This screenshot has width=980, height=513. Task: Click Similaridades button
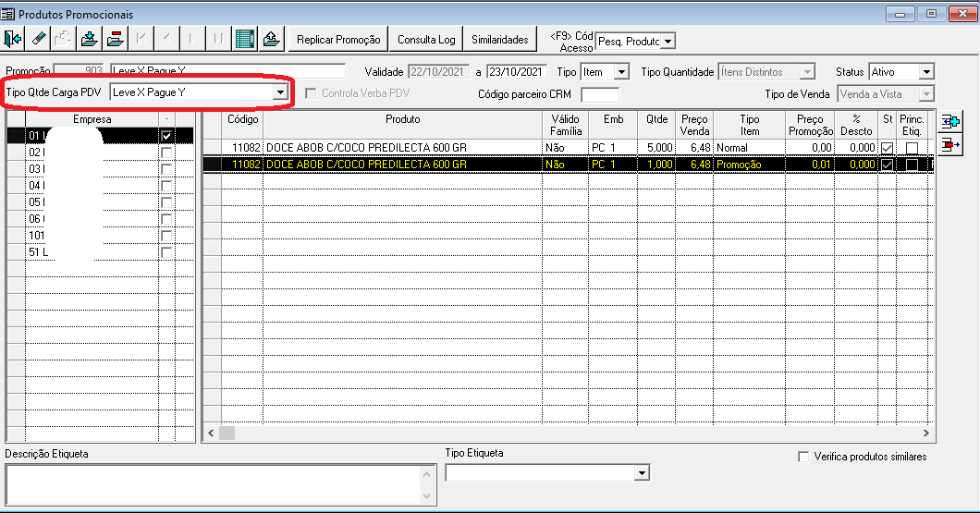pos(500,40)
